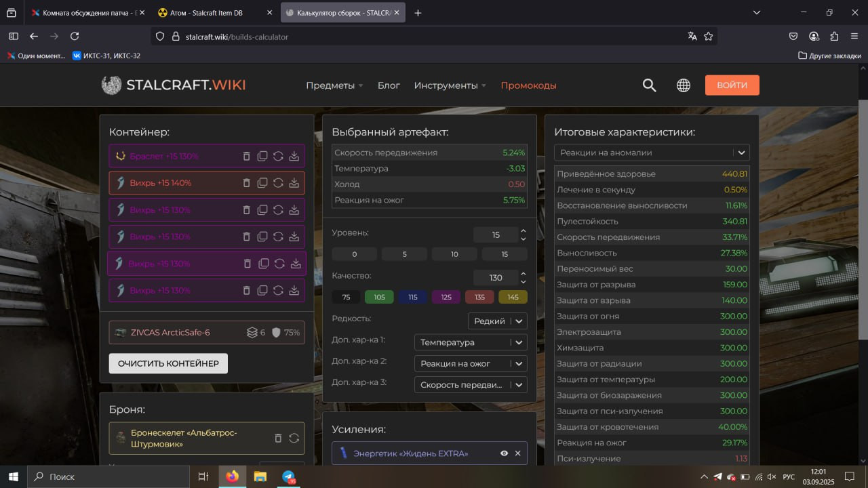Click the Качество number input field
This screenshot has height=488, width=868.
pyautogui.click(x=496, y=278)
